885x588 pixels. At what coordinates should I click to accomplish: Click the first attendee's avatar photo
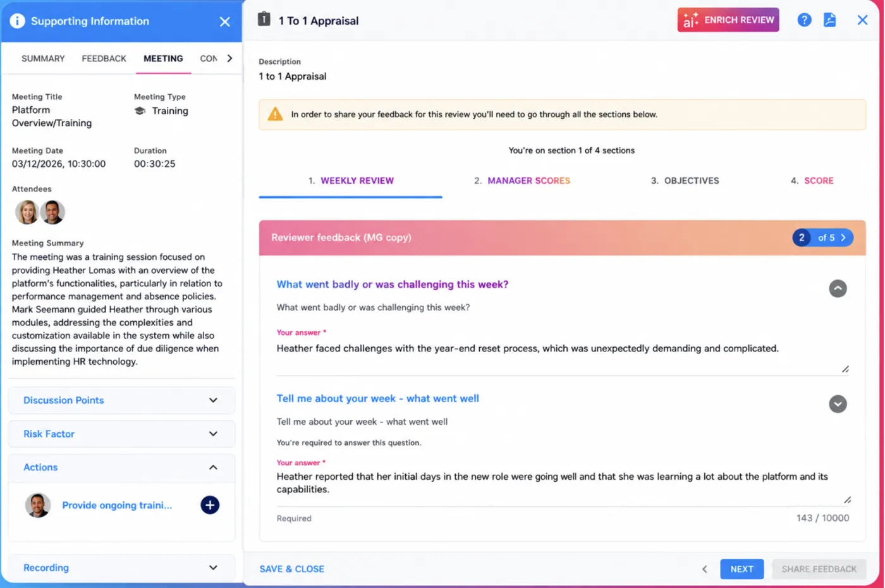click(27, 212)
